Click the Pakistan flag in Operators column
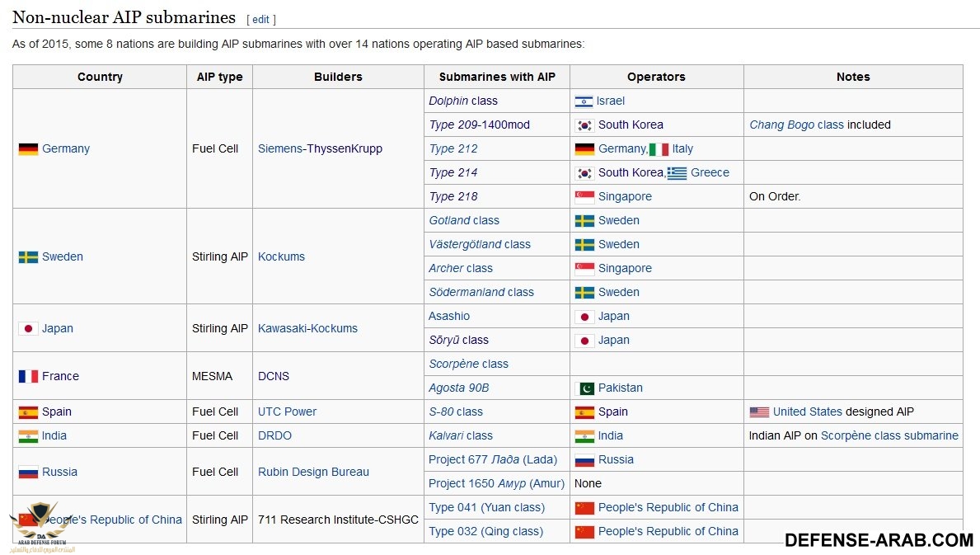This screenshot has height=555, width=980. 584,388
